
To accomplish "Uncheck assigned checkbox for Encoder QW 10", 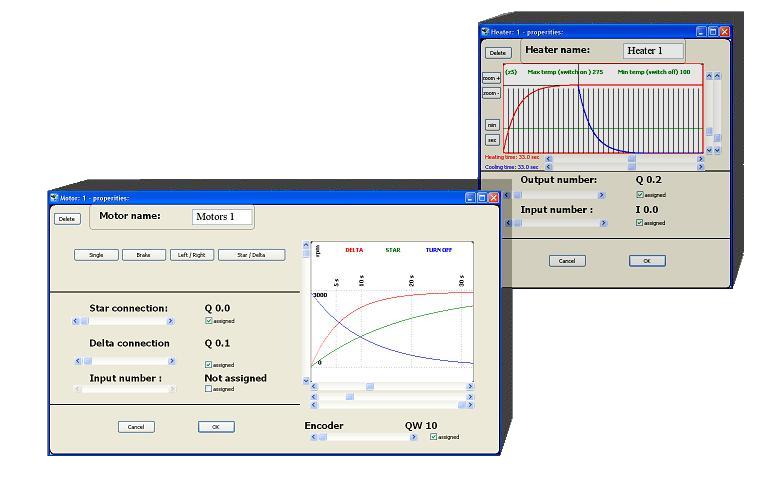I will point(433,437).
